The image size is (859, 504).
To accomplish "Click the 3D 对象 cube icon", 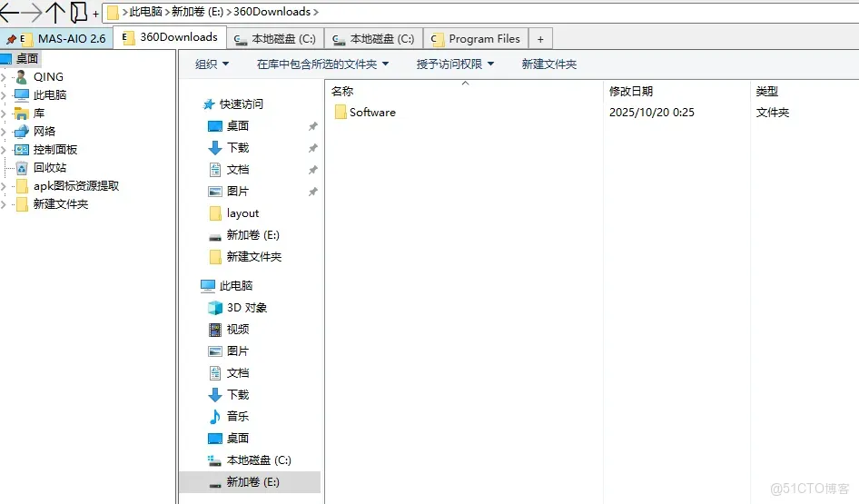I will (x=215, y=308).
